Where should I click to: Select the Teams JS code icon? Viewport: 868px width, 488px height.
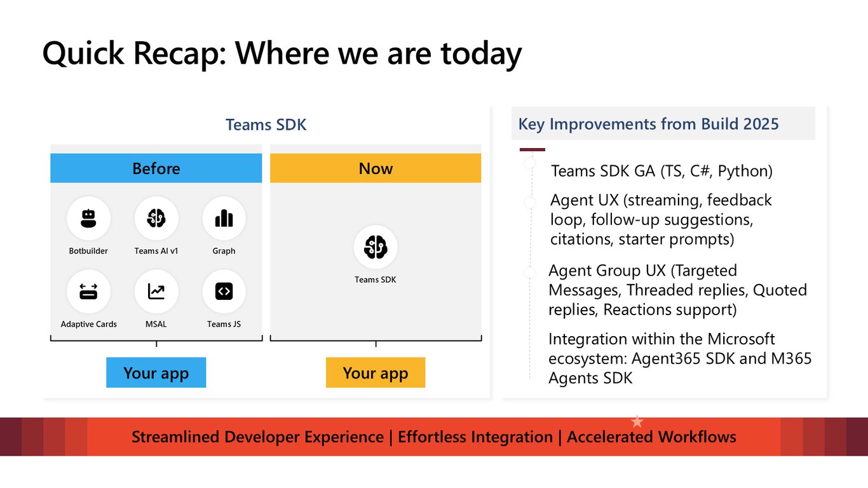[224, 292]
